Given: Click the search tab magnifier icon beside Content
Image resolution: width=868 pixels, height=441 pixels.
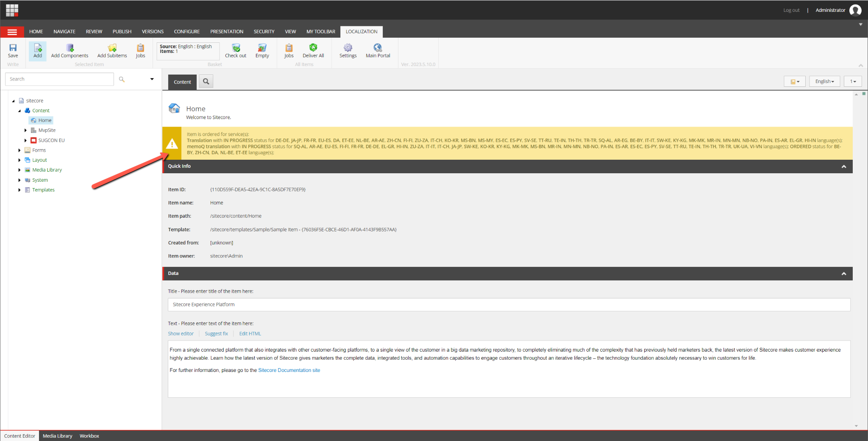Looking at the screenshot, I should [x=206, y=81].
